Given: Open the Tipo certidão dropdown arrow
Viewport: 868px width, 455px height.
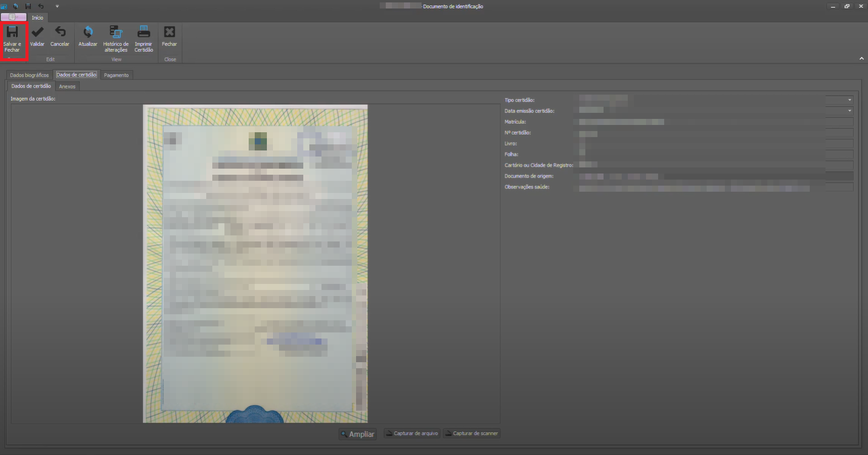Looking at the screenshot, I should point(849,99).
